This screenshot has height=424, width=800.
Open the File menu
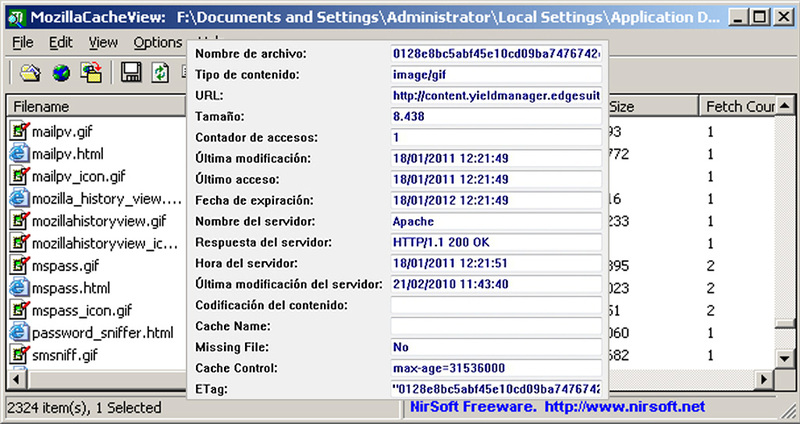tap(23, 42)
